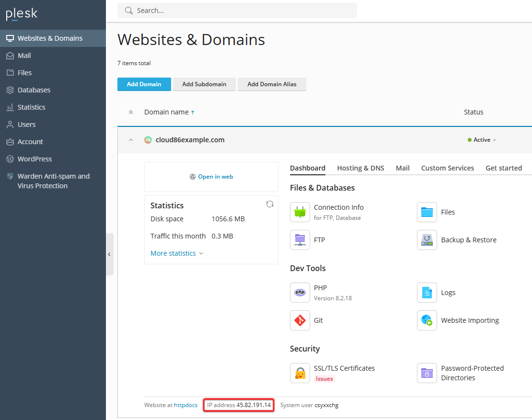
Task: Open Password-Protected Directories
Action: point(427,372)
